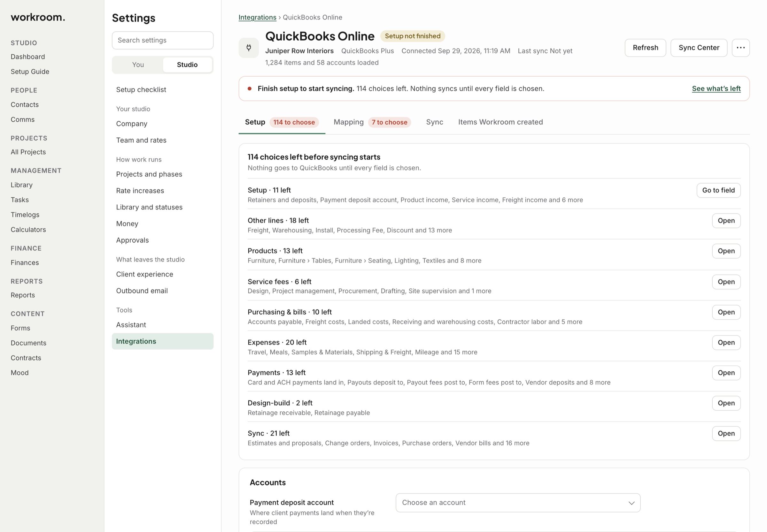Follow the See what's left link
Screen dimensions: 767x532
(x=716, y=89)
